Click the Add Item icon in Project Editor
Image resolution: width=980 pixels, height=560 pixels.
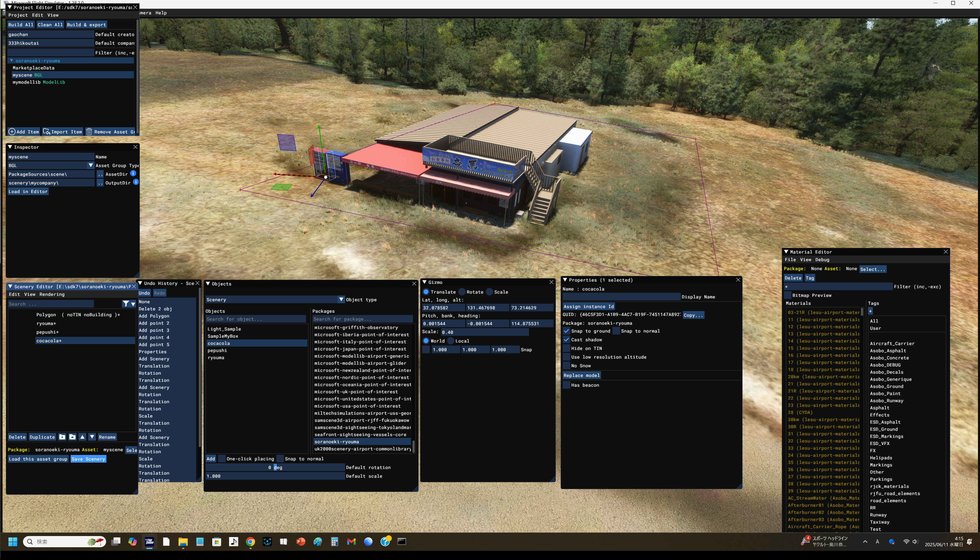point(12,132)
